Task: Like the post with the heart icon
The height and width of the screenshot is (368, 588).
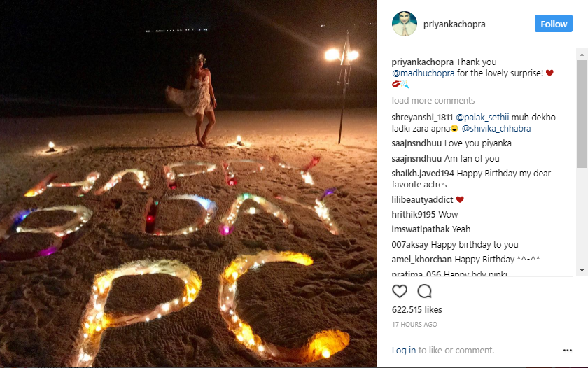Action: [x=400, y=291]
